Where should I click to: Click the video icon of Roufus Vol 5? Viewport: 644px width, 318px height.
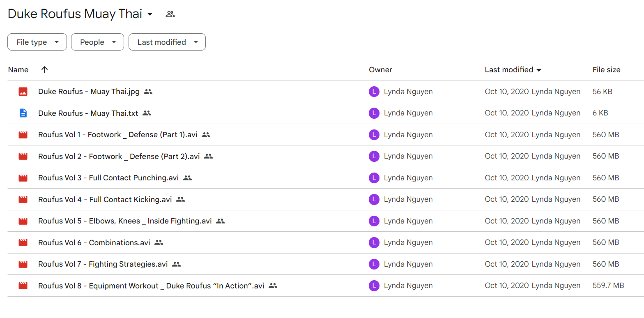[23, 221]
